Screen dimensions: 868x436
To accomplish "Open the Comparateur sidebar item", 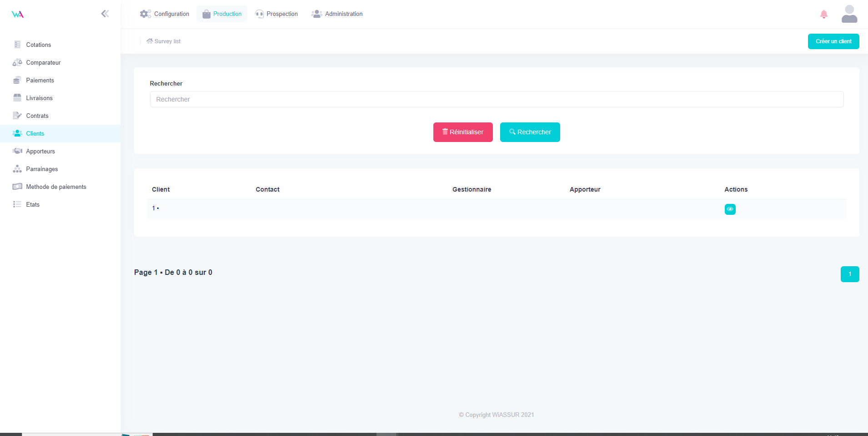I will coord(43,62).
